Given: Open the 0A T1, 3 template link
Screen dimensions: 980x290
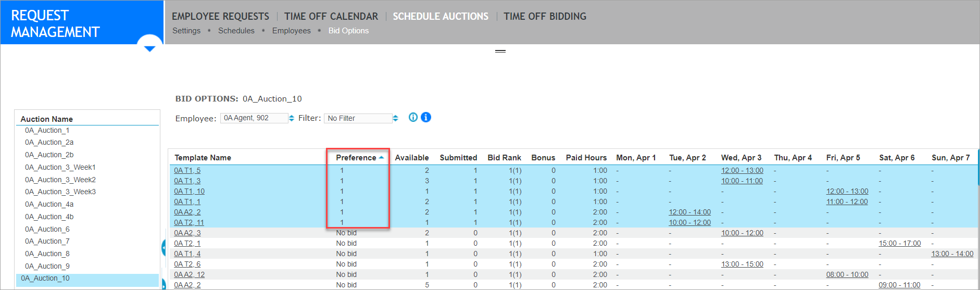Looking at the screenshot, I should (187, 181).
